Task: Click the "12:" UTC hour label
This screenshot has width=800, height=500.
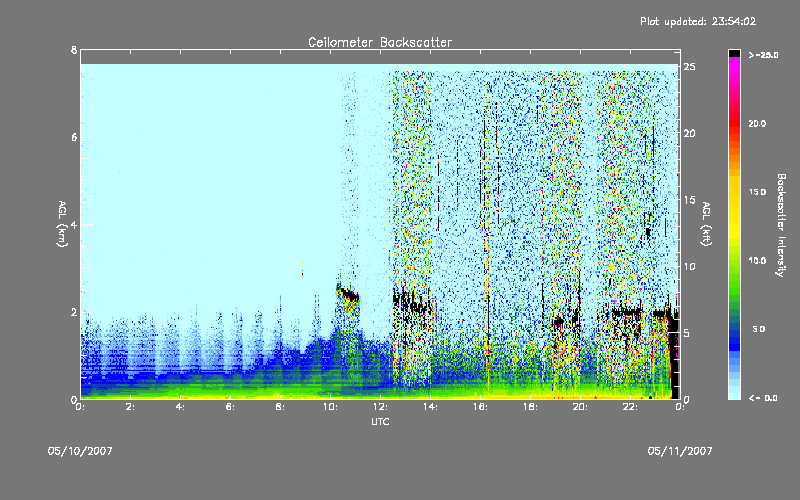Action: coord(380,407)
